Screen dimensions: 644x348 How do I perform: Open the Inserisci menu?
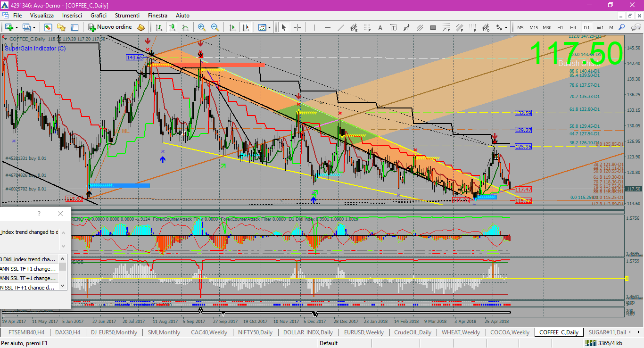click(72, 16)
